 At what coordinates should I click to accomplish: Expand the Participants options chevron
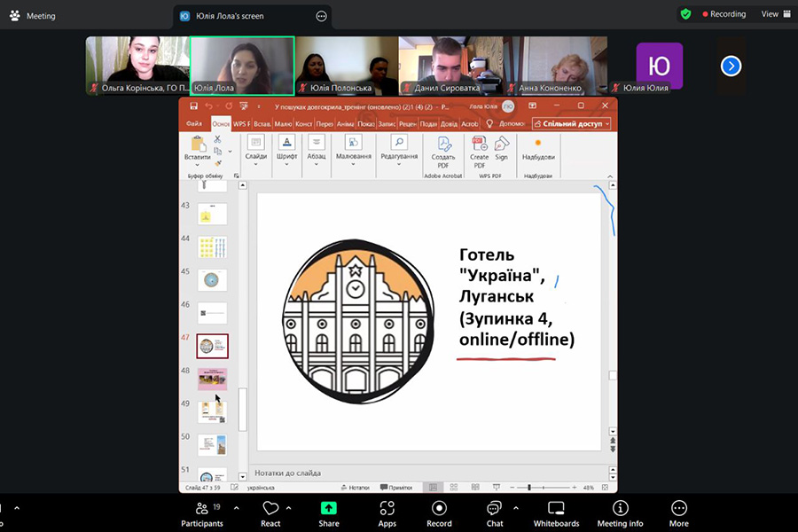tap(236, 508)
